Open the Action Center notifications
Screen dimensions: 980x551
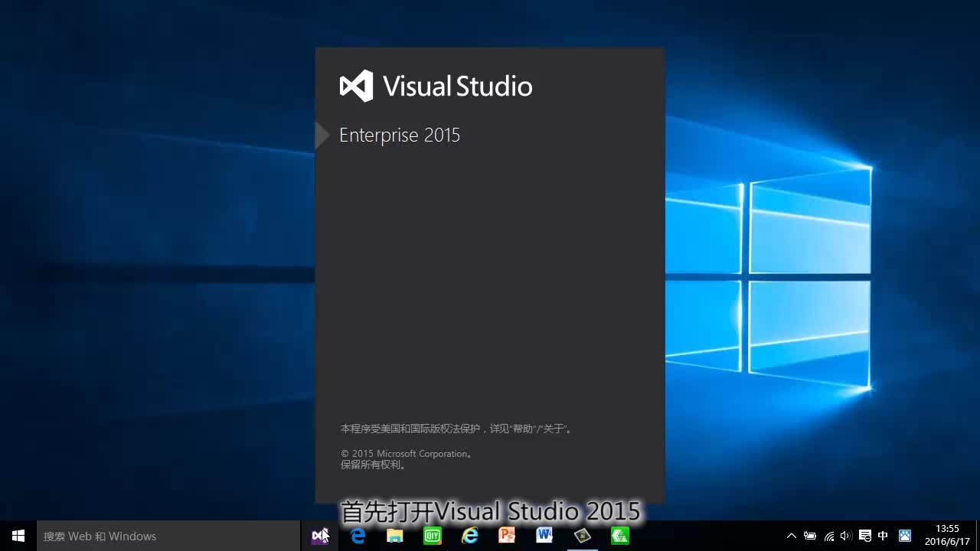point(865,536)
